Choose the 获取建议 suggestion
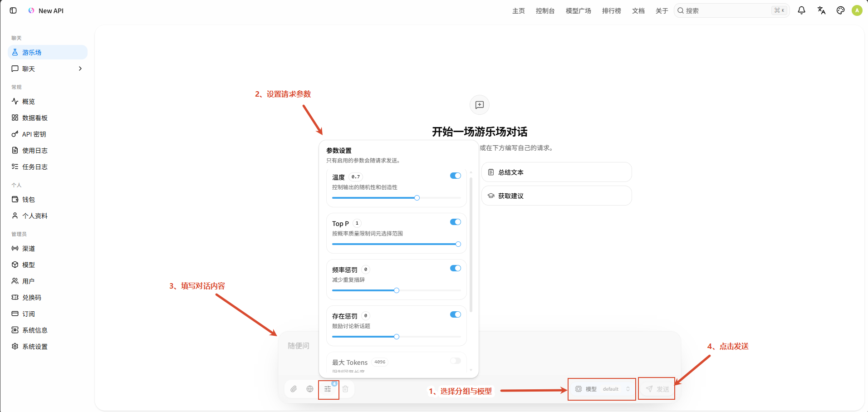 [x=557, y=196]
